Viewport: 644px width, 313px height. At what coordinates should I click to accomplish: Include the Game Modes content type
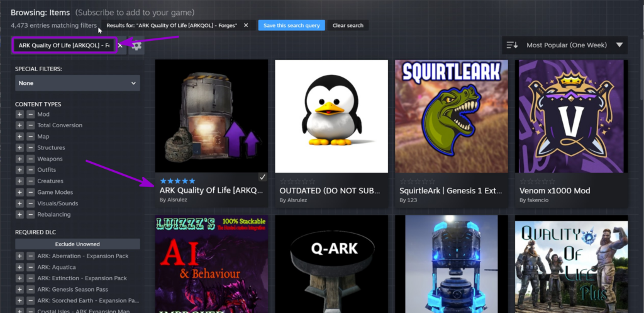click(19, 192)
